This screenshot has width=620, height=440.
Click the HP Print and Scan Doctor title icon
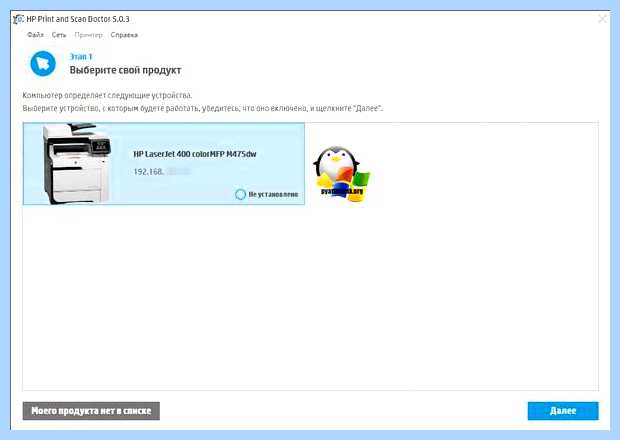pos(18,19)
